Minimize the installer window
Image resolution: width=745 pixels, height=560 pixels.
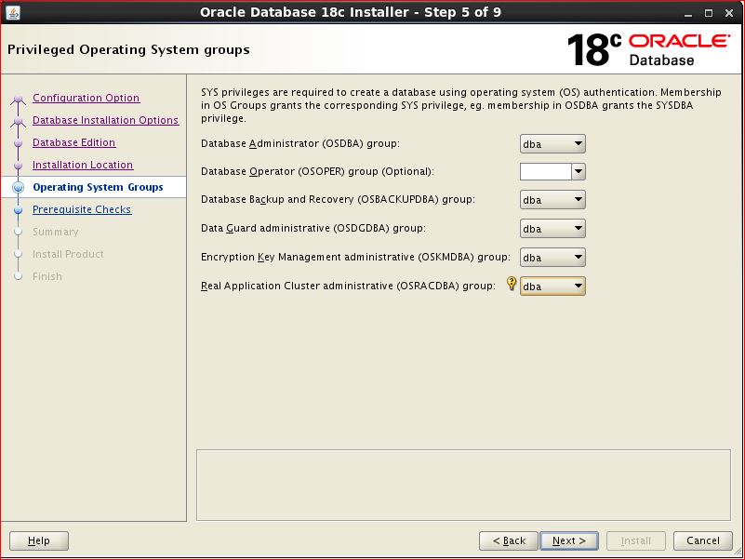coord(689,12)
